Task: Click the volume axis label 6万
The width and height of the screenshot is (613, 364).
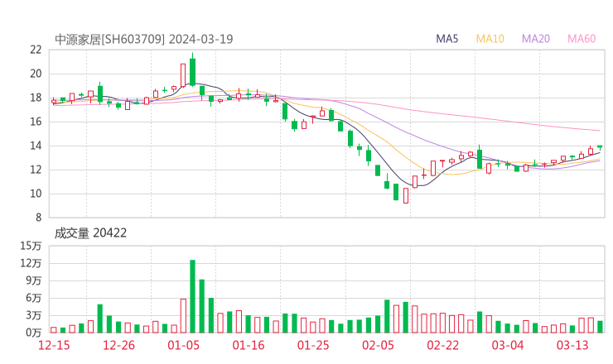Action: click(x=34, y=298)
